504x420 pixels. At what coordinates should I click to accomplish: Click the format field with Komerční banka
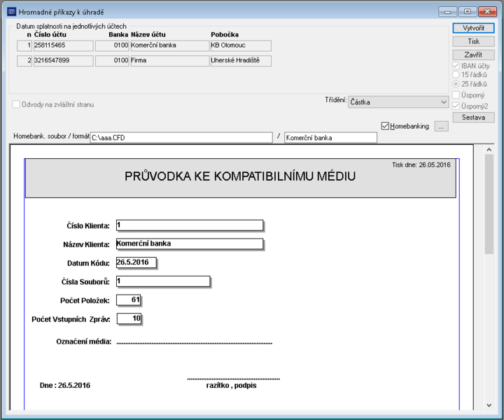pos(330,137)
